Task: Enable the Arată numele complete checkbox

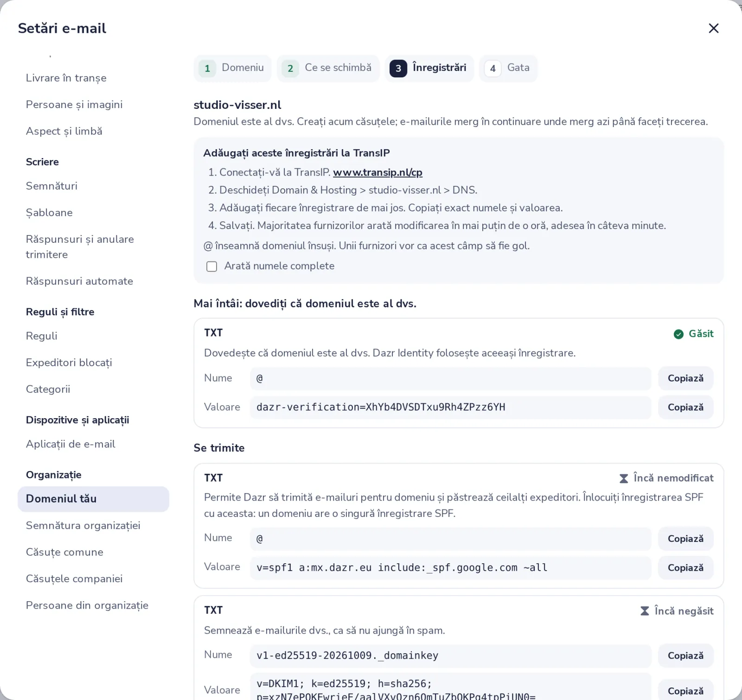Action: coord(211,267)
